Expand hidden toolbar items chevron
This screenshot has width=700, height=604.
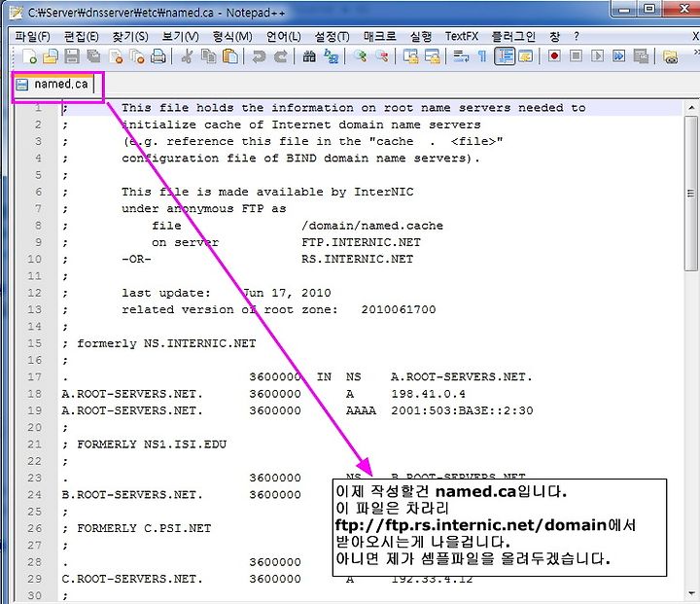696,53
